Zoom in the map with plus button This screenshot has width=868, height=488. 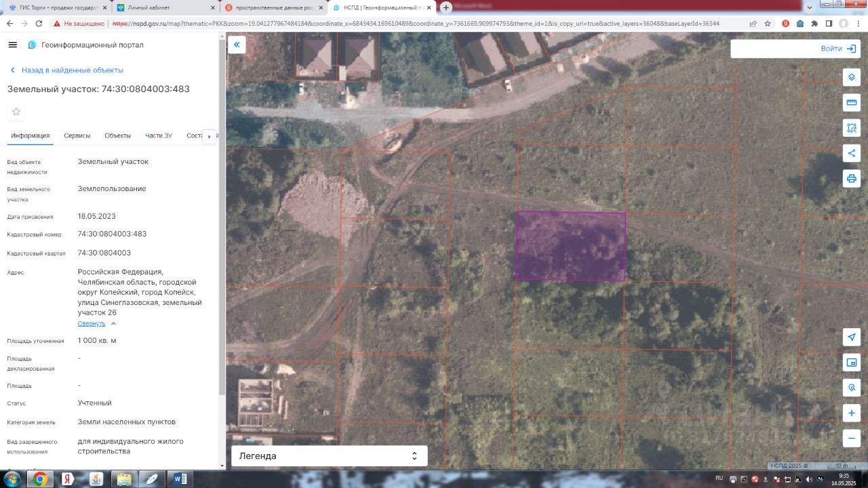[852, 413]
